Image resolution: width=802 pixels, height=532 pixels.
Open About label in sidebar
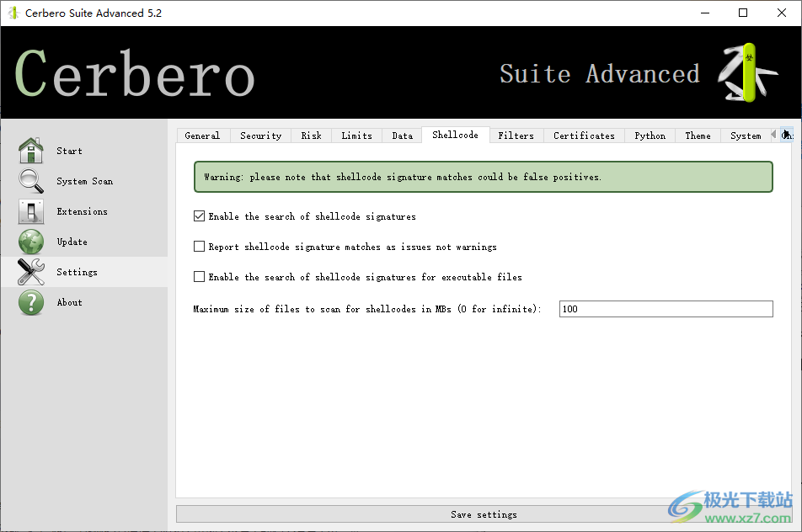pos(69,302)
